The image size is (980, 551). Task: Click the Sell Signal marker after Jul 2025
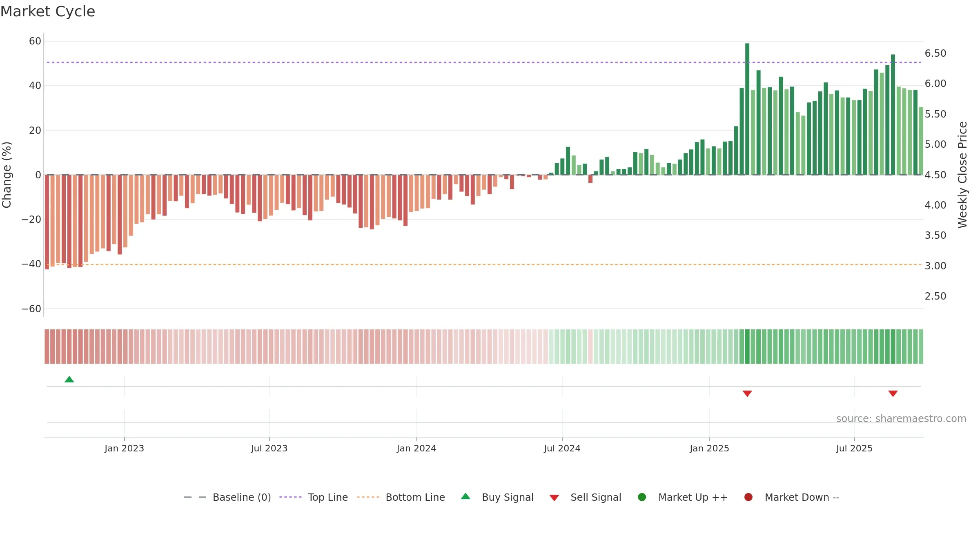pyautogui.click(x=893, y=393)
